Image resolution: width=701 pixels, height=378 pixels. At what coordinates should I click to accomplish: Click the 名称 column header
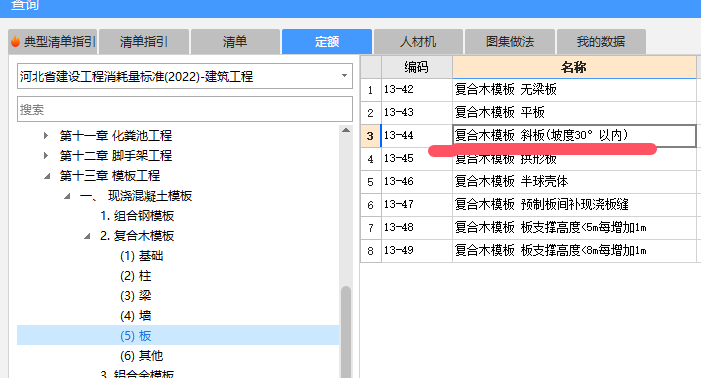(574, 67)
